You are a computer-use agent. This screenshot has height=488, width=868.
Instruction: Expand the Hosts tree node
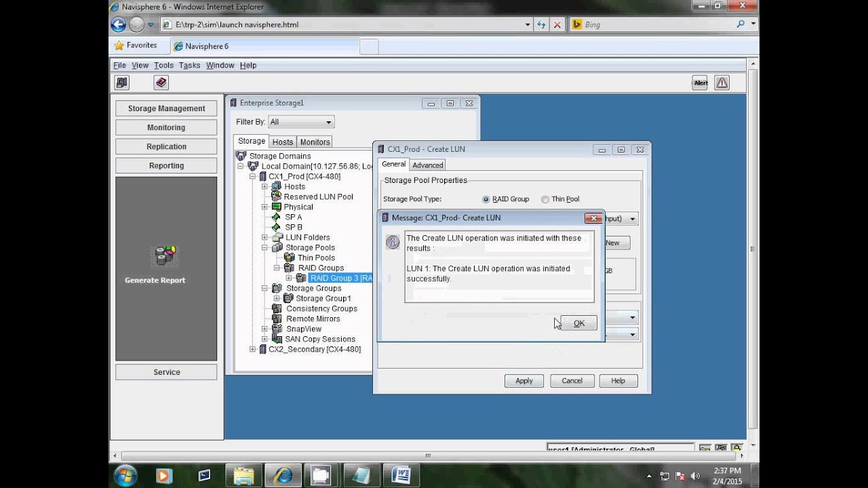(x=264, y=186)
